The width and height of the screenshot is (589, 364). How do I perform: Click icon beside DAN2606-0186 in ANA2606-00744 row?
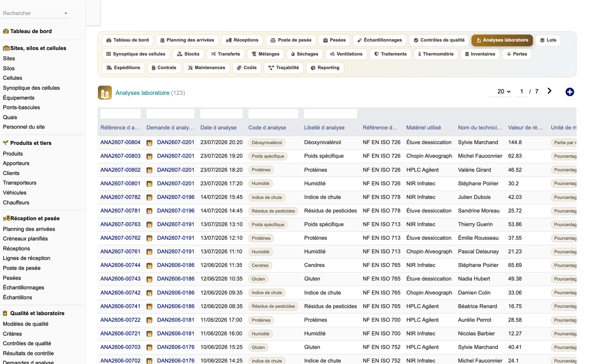click(150, 265)
